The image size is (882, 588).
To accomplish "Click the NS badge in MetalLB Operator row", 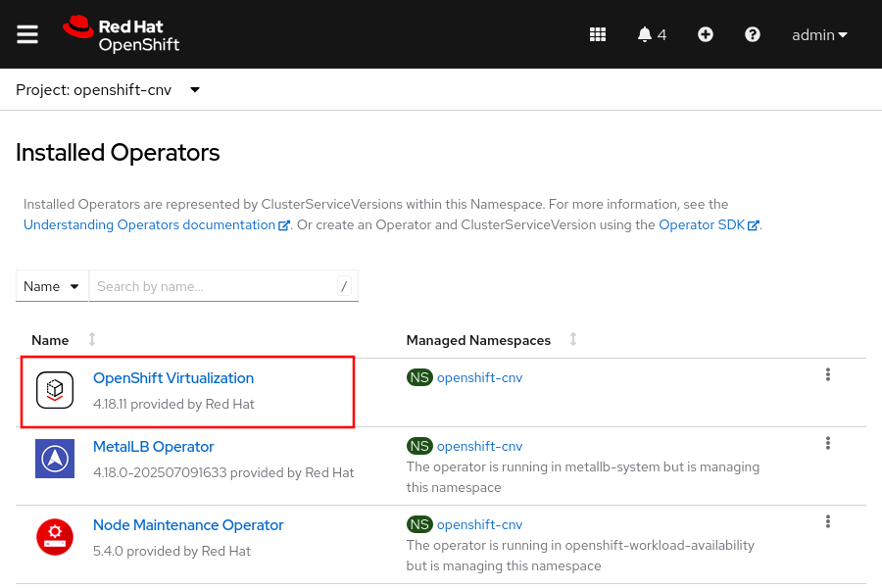I will point(419,446).
